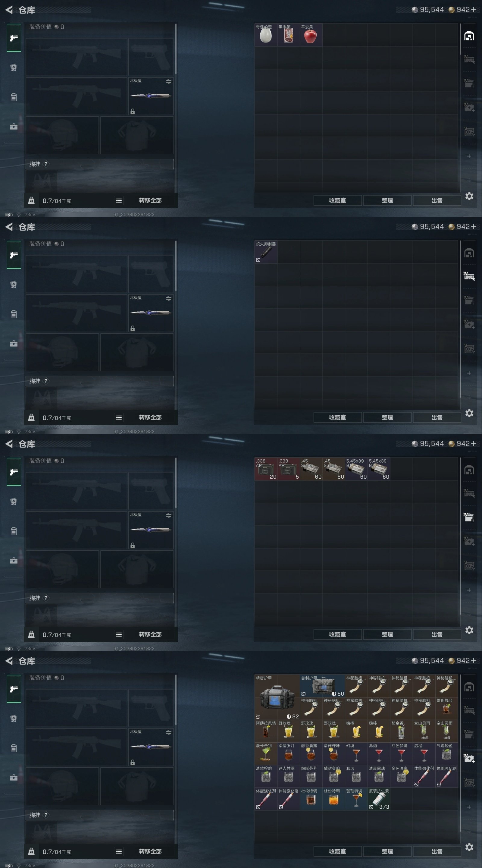Toggle weapon swap arrows beside egg inventory
The width and height of the screenshot is (482, 868).
168,82
